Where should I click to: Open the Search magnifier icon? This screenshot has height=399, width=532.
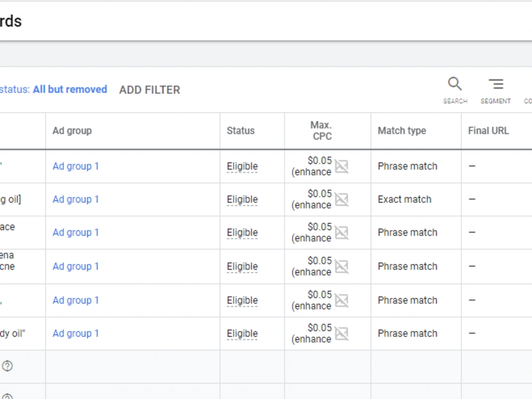pos(455,84)
